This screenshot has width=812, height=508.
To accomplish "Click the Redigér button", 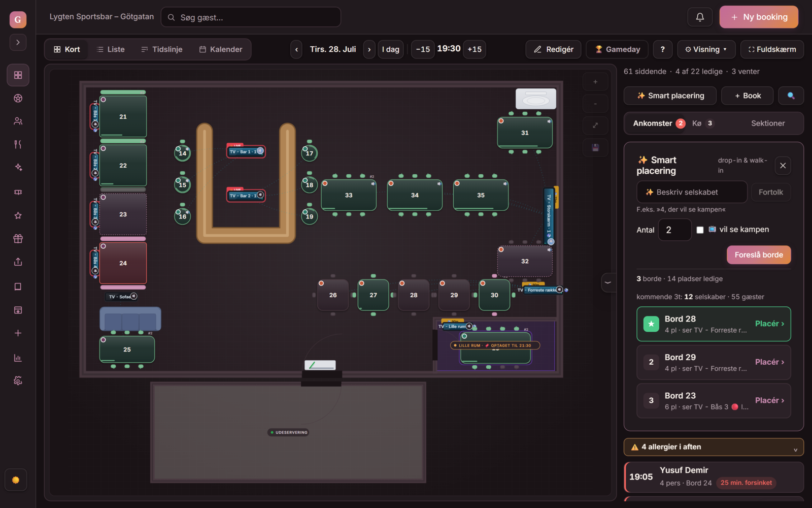I will (553, 49).
